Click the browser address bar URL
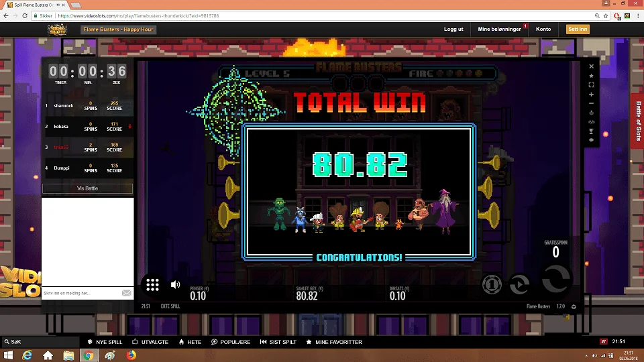The width and height of the screenshot is (644, 362). click(x=138, y=15)
